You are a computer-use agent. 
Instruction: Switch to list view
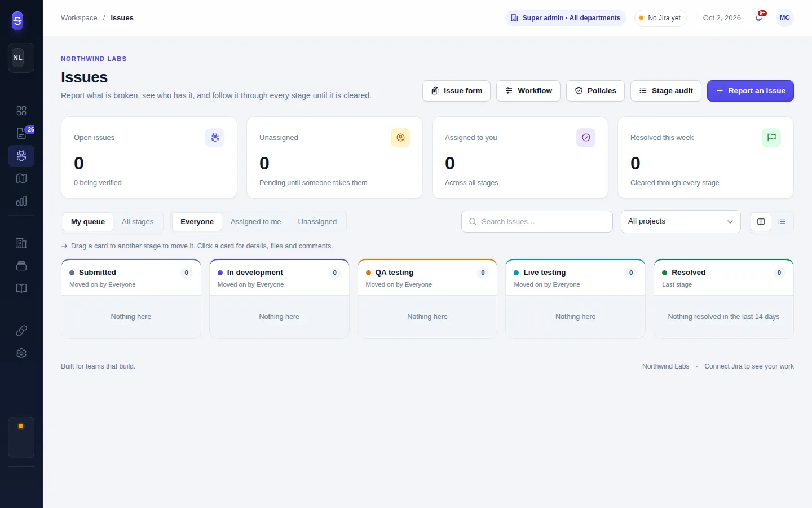tap(782, 222)
